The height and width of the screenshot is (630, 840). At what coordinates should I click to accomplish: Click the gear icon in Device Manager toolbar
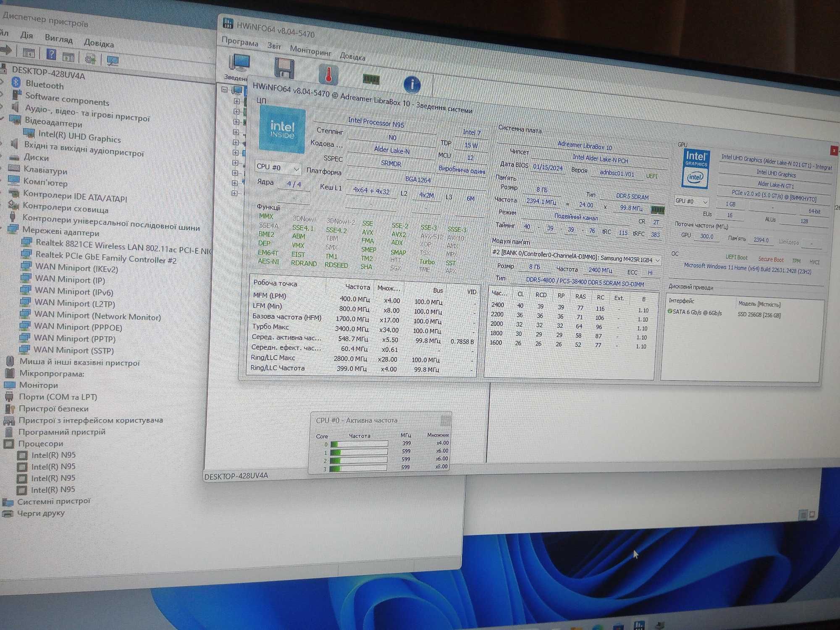[x=90, y=58]
